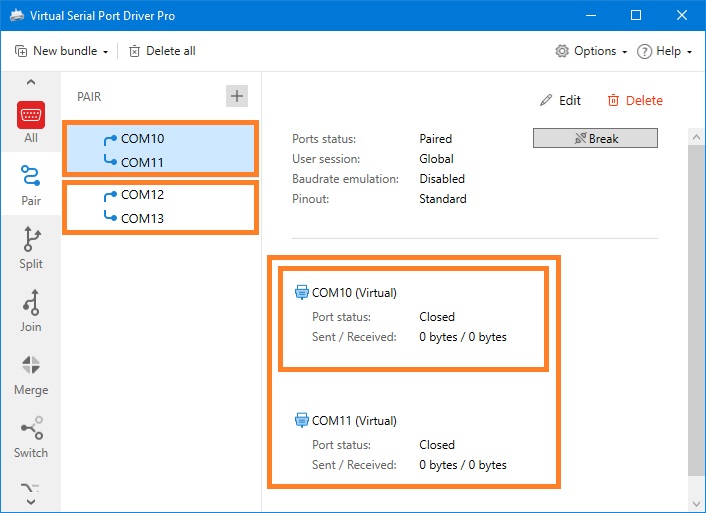Viewport: 706px width, 513px height.
Task: Click the add pair plus button
Action: 237,96
